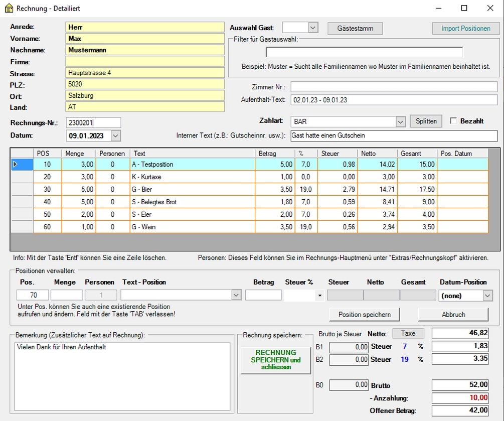Open the Auswahl Gast dropdown
504x421 pixels.
pos(313,28)
